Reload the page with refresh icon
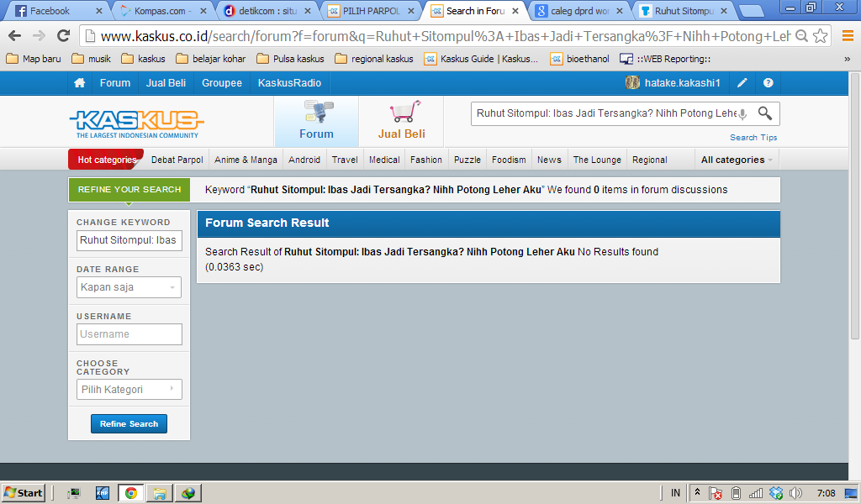The width and height of the screenshot is (861, 504). click(x=64, y=36)
